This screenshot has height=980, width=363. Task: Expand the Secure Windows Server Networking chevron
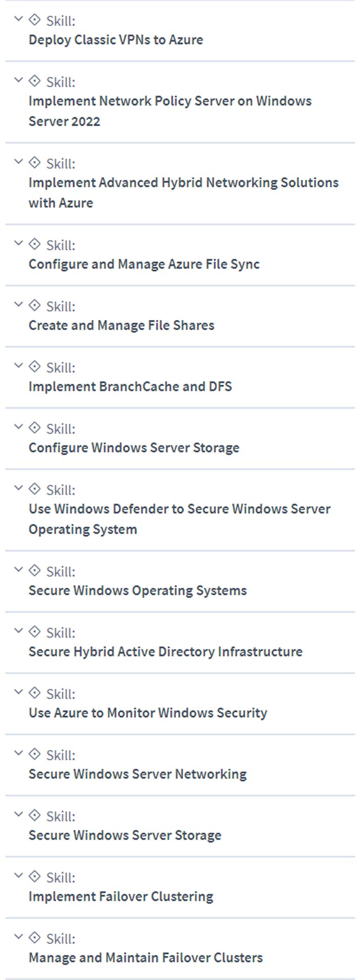(x=19, y=753)
